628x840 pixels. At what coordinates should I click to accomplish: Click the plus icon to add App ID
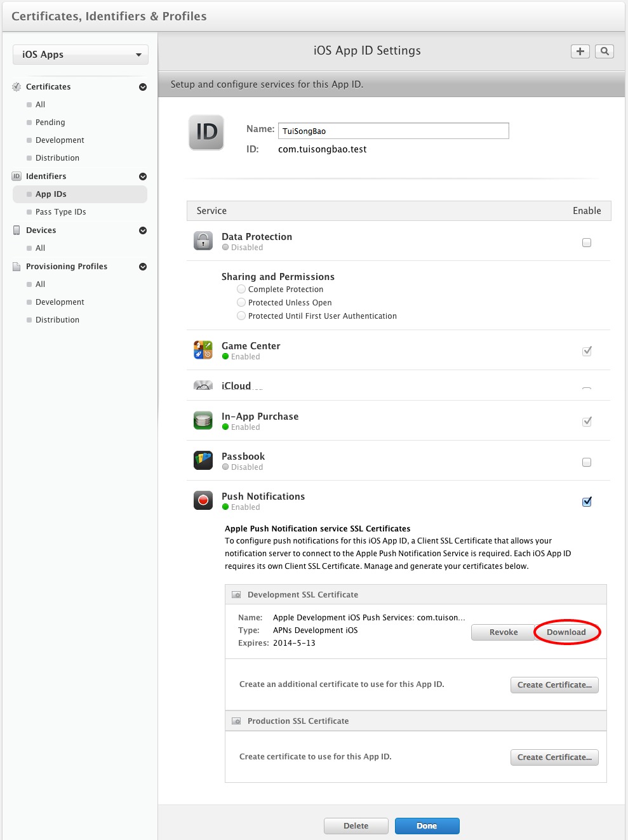click(x=580, y=51)
